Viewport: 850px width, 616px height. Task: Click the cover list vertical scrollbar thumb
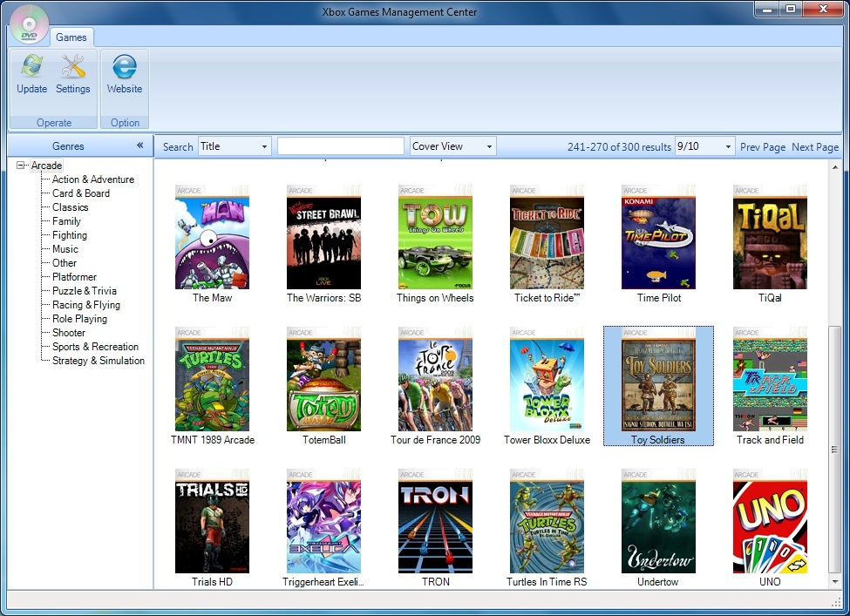click(x=835, y=449)
